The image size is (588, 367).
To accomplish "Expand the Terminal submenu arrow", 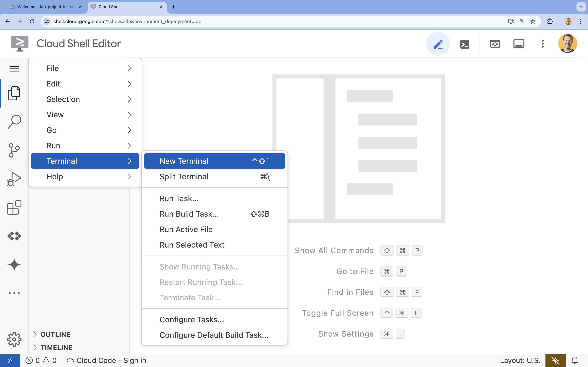I will [129, 161].
